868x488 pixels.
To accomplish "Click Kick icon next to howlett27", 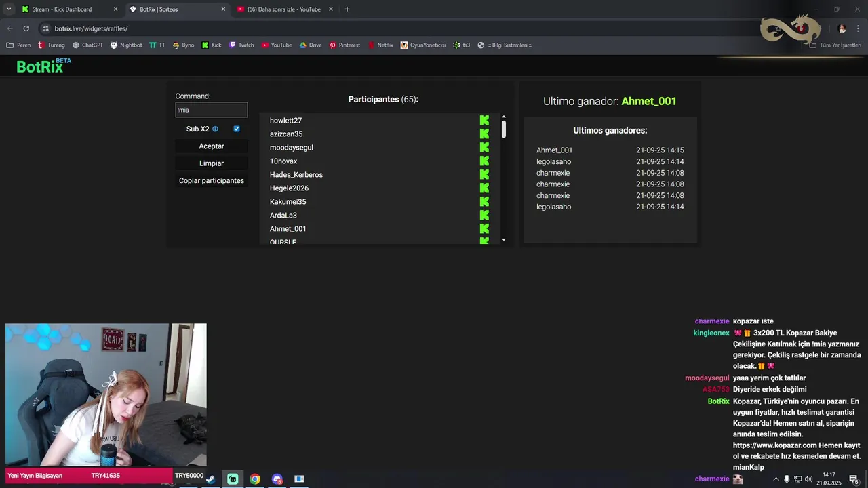I will click(x=484, y=121).
